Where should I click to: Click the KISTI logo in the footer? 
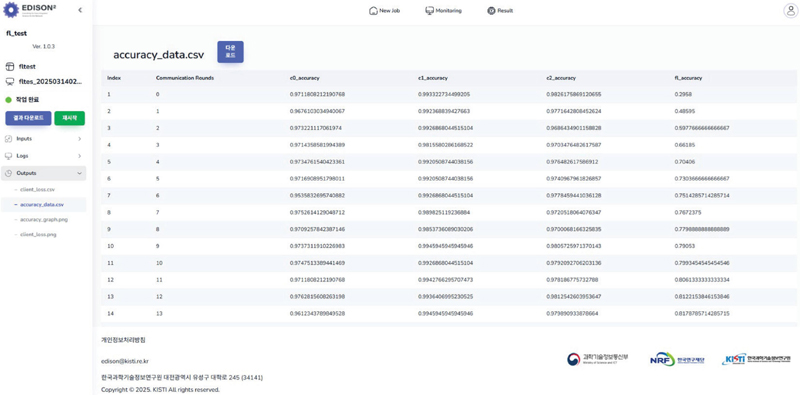coord(756,359)
